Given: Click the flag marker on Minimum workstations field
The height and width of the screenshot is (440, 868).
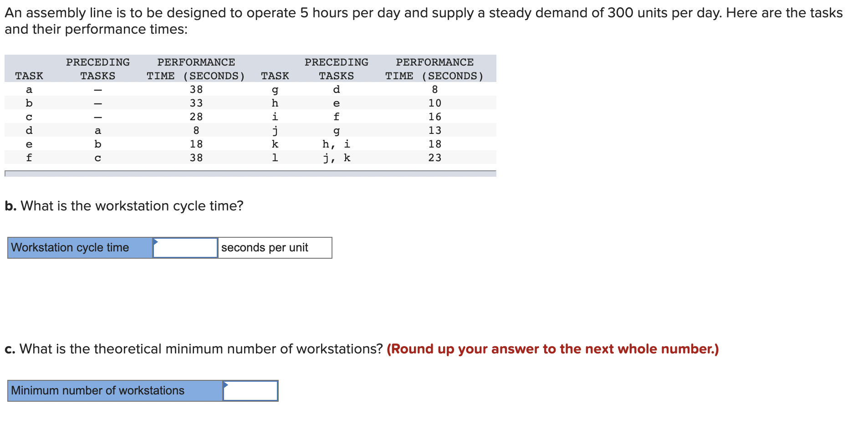Looking at the screenshot, I should 226,385.
